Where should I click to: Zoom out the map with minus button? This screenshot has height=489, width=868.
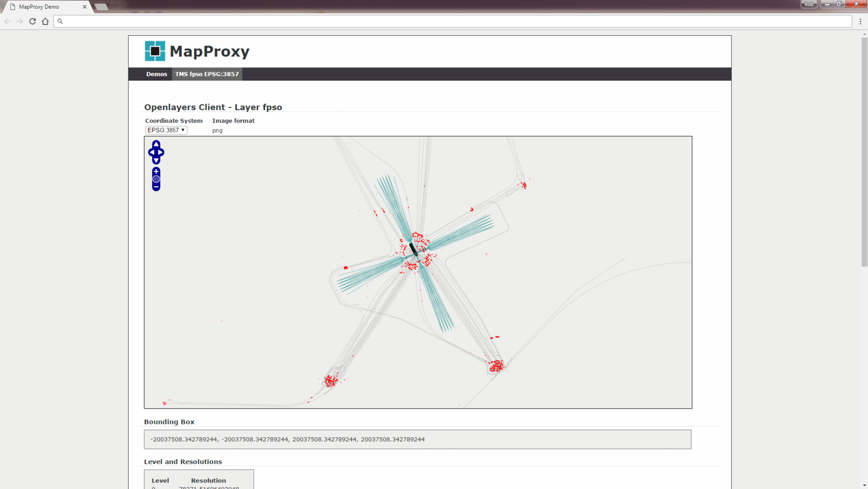[156, 187]
